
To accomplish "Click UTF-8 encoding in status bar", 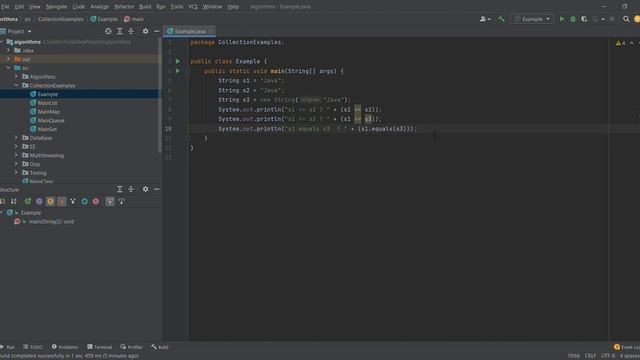I will [608, 356].
